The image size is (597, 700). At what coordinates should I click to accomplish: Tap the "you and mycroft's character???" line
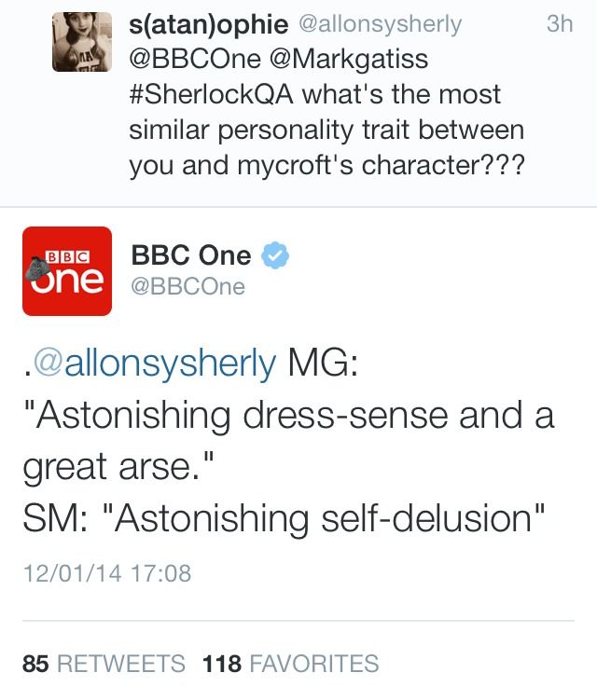[326, 165]
